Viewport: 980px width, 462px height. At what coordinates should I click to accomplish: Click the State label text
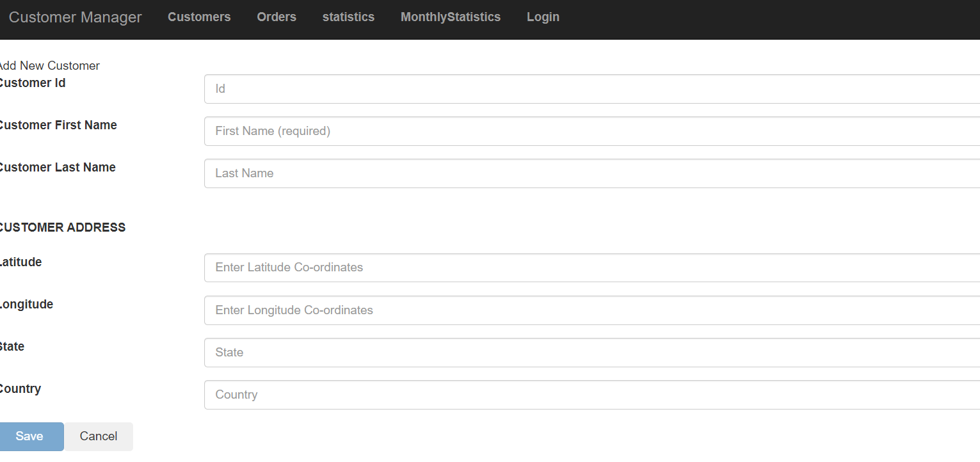click(12, 347)
